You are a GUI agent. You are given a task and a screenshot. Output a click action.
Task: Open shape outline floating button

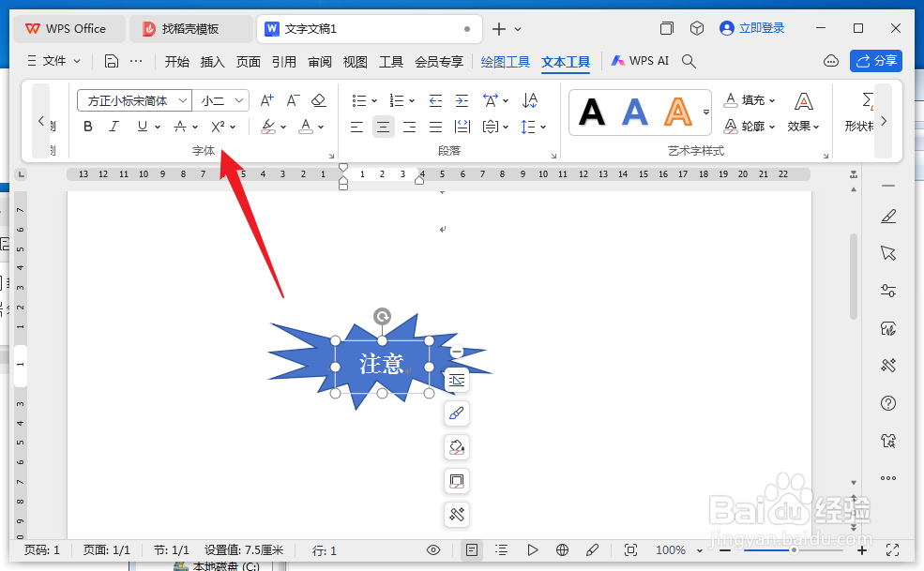pyautogui.click(x=456, y=481)
